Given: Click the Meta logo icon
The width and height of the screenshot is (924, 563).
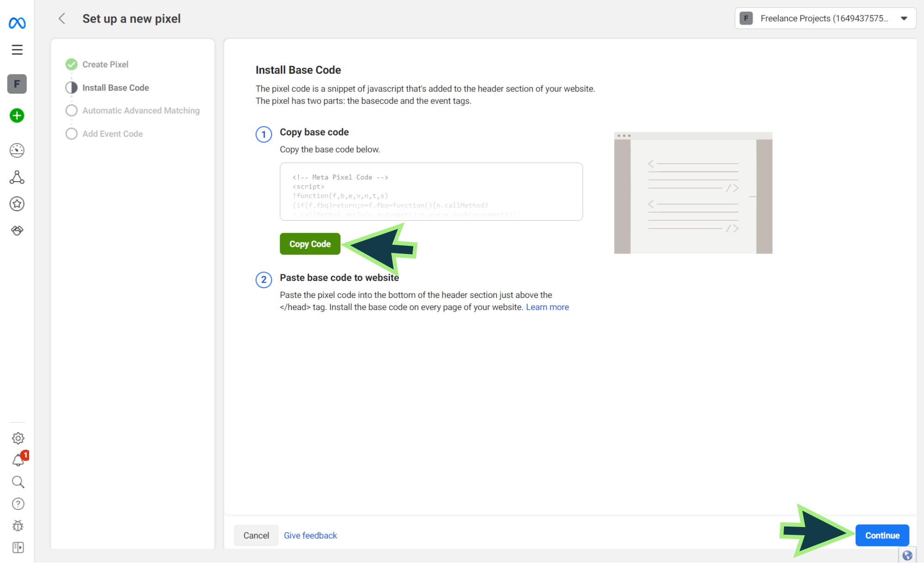Looking at the screenshot, I should (17, 23).
